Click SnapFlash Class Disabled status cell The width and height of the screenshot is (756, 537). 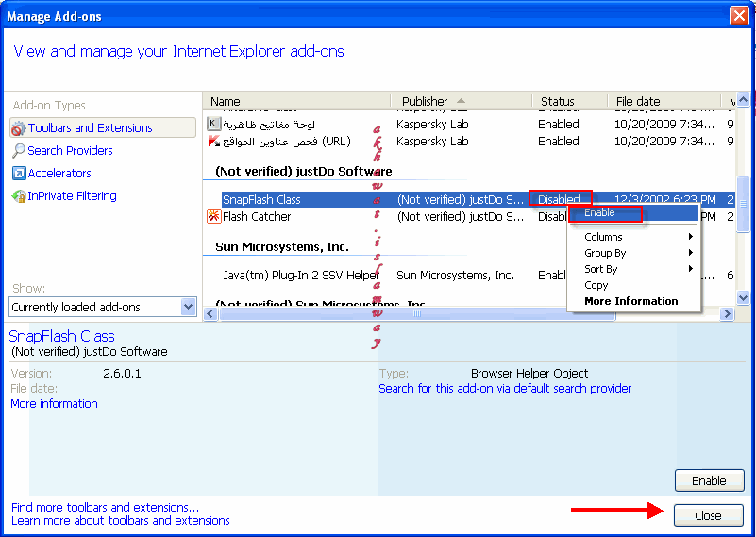click(x=560, y=199)
